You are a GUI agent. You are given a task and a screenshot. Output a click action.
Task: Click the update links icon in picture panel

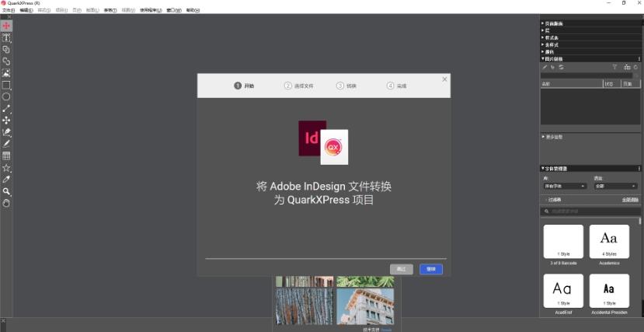[x=561, y=67]
